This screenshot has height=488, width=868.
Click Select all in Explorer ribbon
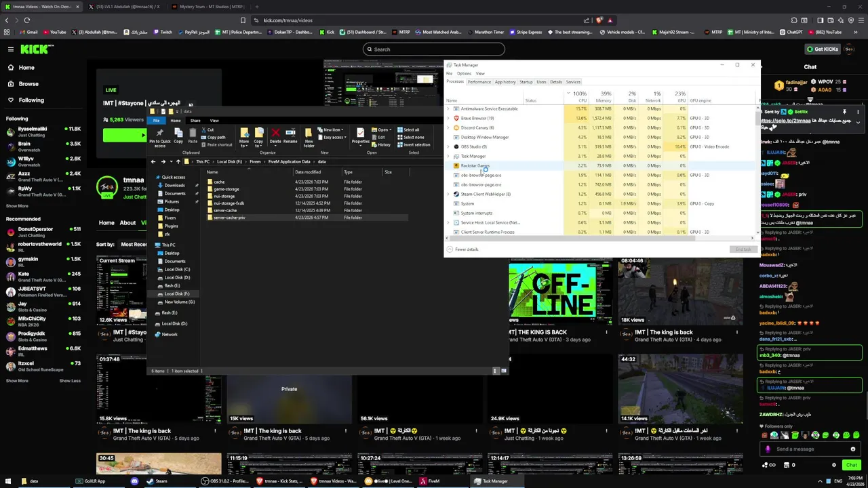408,129
